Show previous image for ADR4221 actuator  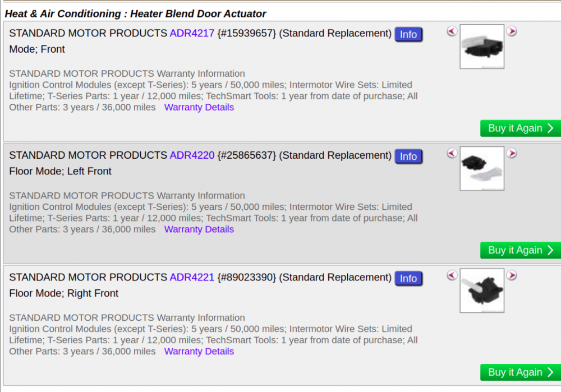(x=452, y=275)
